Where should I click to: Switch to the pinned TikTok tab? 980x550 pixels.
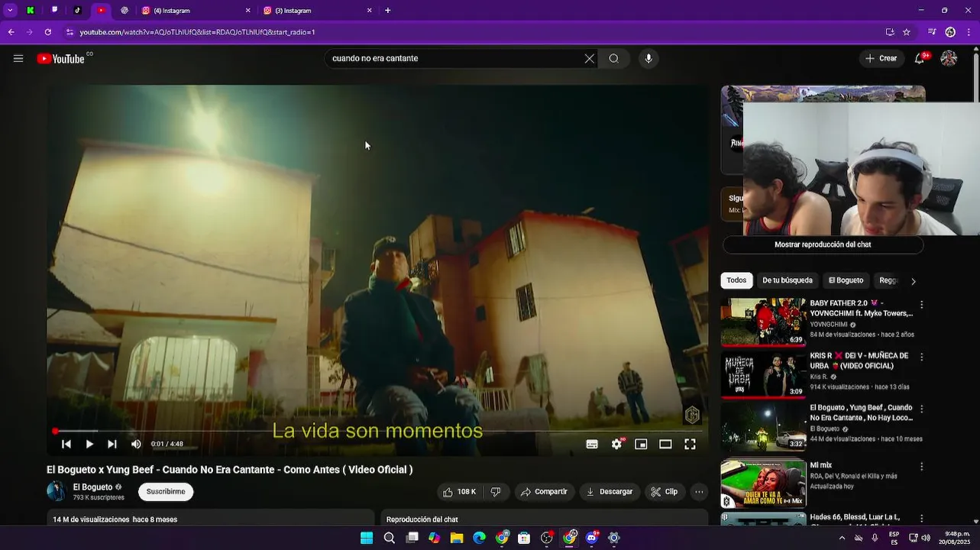point(78,11)
